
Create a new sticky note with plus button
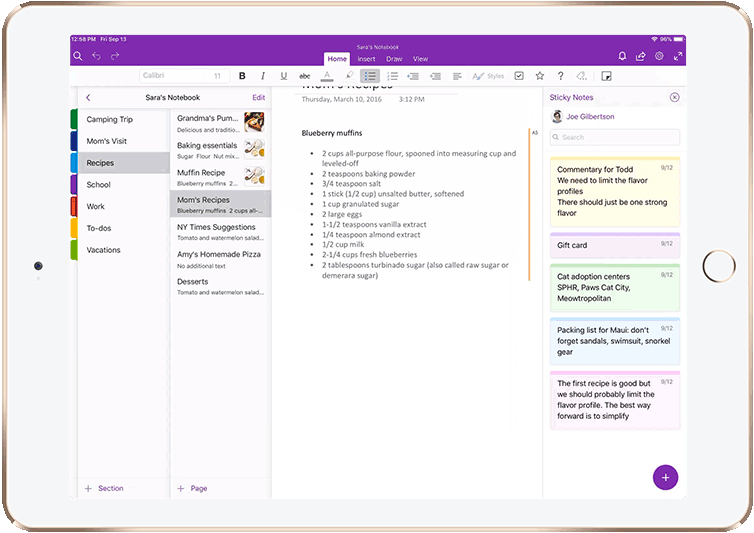click(x=665, y=477)
